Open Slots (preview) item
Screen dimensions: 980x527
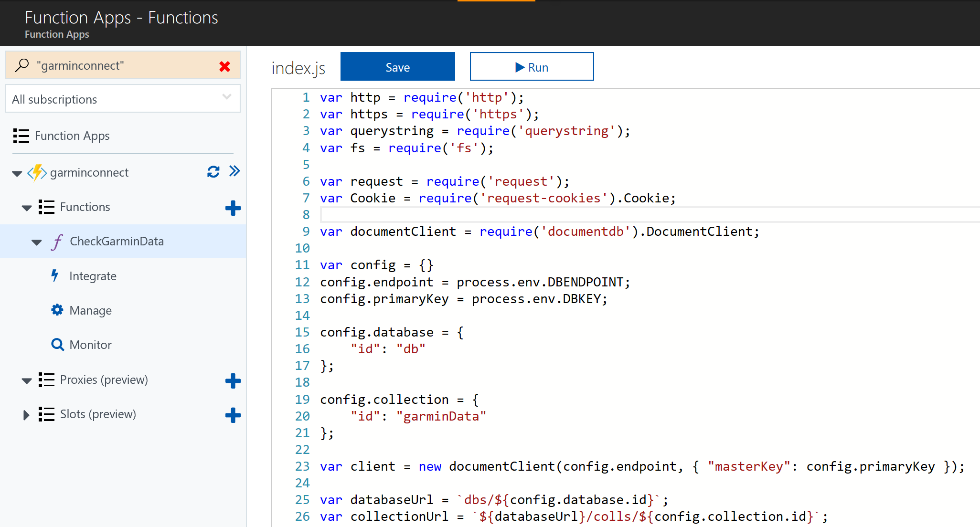coord(98,414)
